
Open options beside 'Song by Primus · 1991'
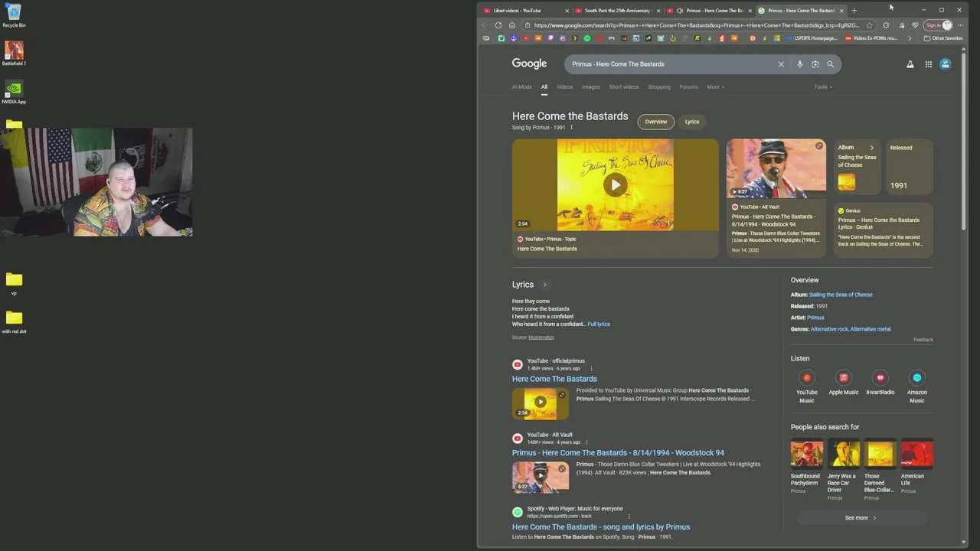(x=571, y=128)
